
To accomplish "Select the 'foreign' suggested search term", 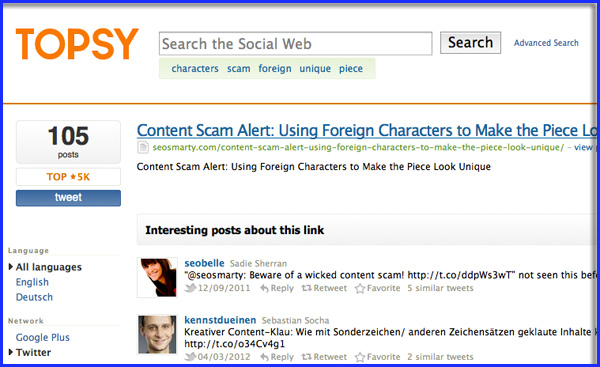I will tap(275, 69).
